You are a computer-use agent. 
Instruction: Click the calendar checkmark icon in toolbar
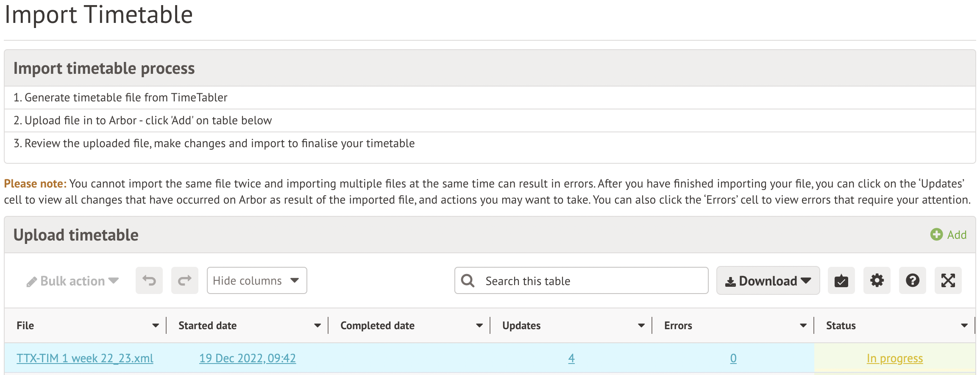(x=841, y=280)
